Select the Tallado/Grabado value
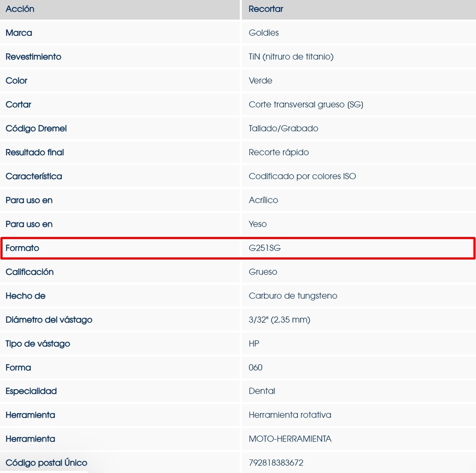 tap(283, 128)
